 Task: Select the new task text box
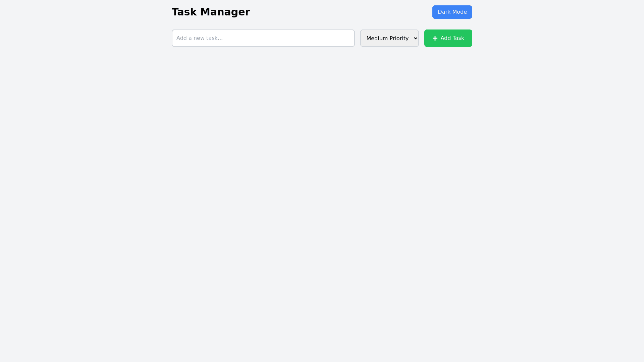263,38
